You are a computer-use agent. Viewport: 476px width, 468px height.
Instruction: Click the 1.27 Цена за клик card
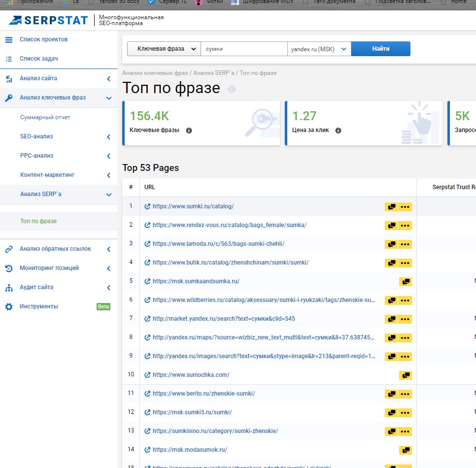point(364,123)
